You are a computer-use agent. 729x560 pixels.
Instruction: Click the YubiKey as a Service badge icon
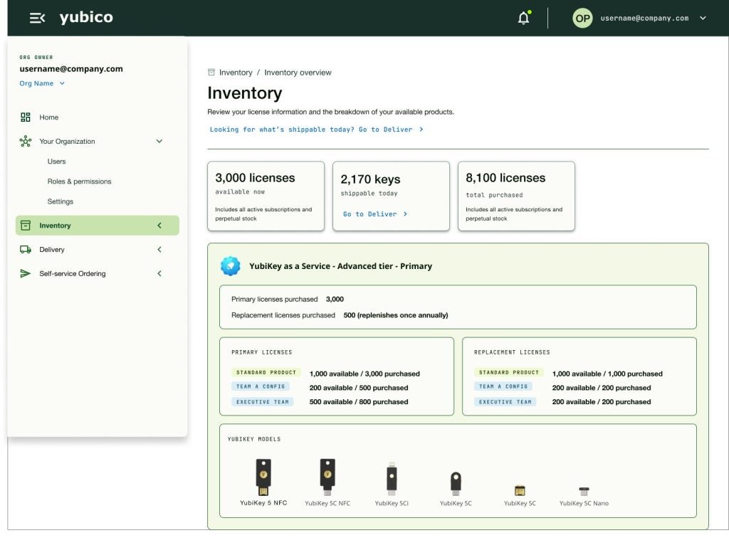tap(231, 266)
